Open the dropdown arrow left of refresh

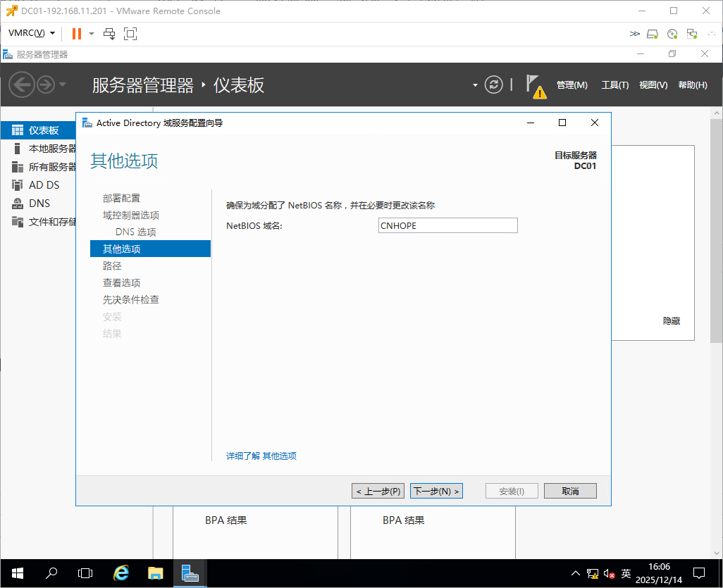[475, 85]
